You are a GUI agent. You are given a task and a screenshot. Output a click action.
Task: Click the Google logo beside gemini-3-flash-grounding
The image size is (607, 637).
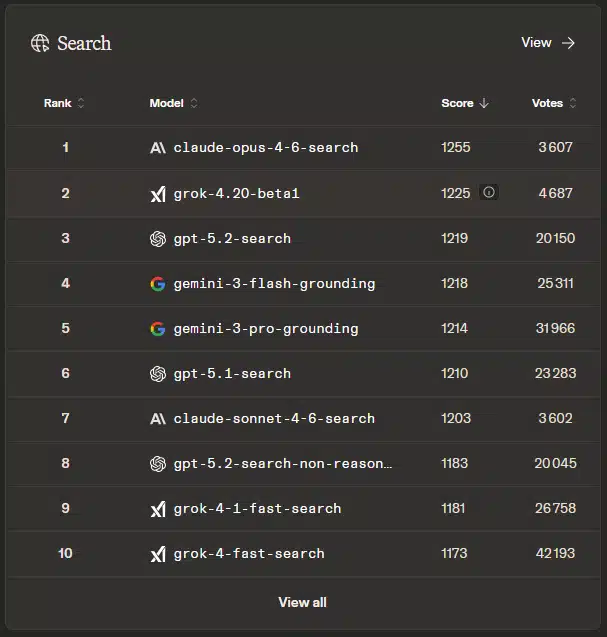click(157, 284)
